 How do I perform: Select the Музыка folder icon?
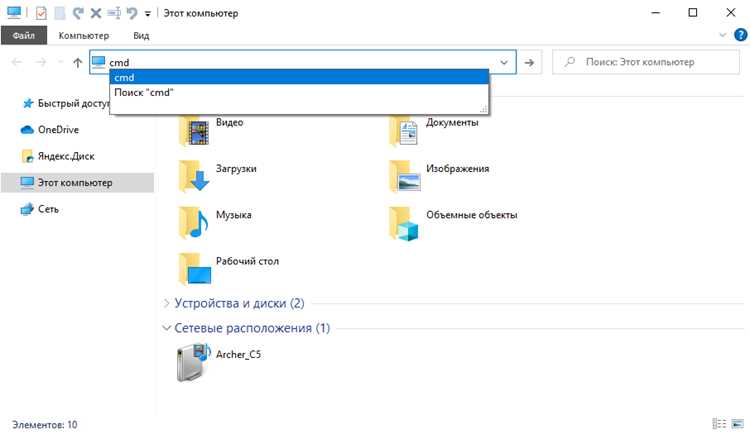pyautogui.click(x=194, y=222)
